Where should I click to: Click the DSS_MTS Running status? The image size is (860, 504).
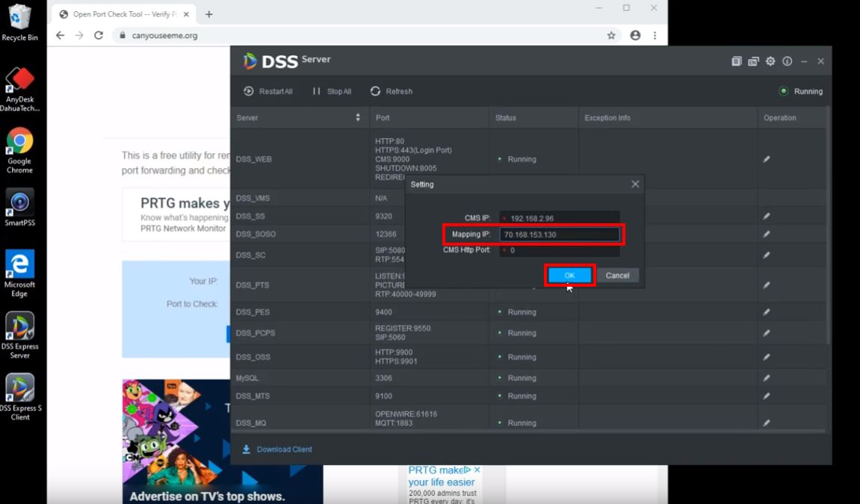coord(517,396)
